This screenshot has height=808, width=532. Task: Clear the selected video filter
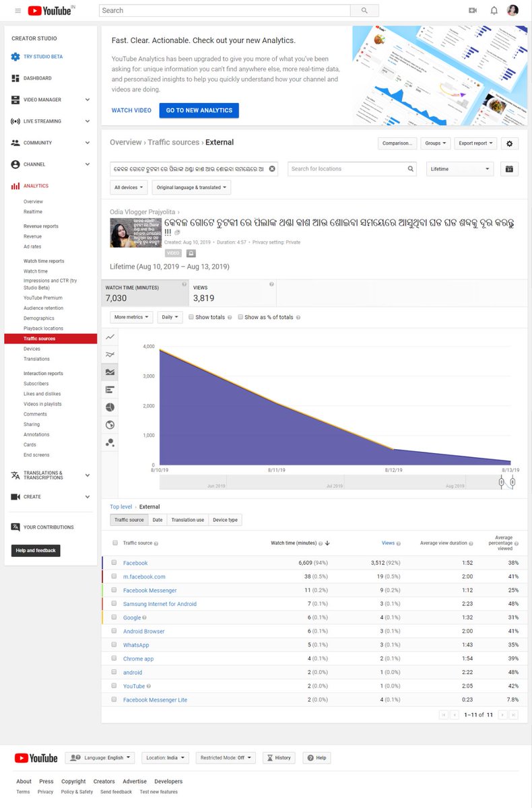point(273,169)
